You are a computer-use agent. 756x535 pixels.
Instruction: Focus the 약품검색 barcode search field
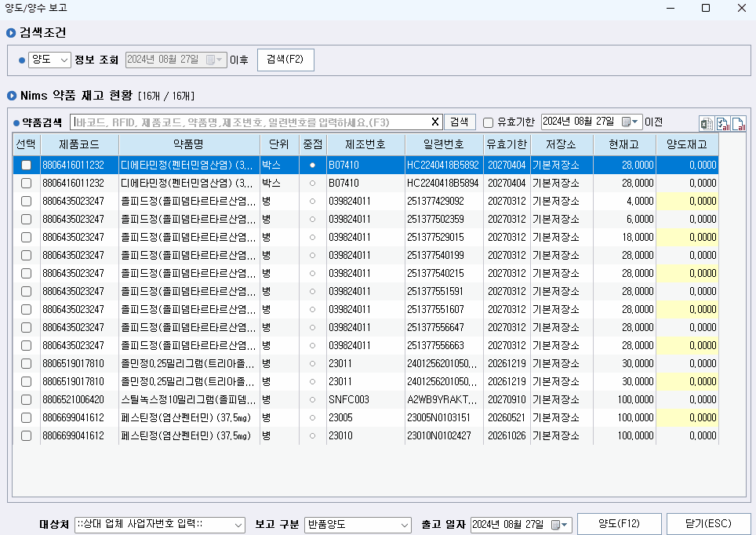249,122
